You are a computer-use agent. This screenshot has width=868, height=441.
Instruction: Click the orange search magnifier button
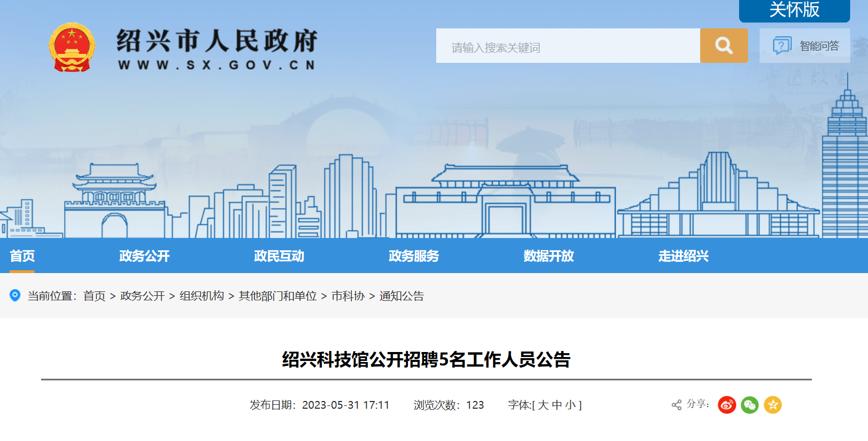click(724, 46)
